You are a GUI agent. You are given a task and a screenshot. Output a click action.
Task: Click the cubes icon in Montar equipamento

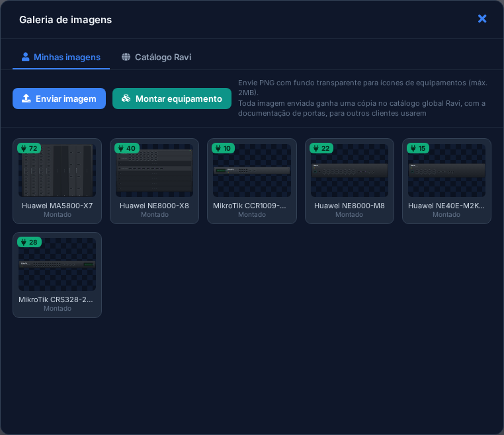(x=126, y=99)
